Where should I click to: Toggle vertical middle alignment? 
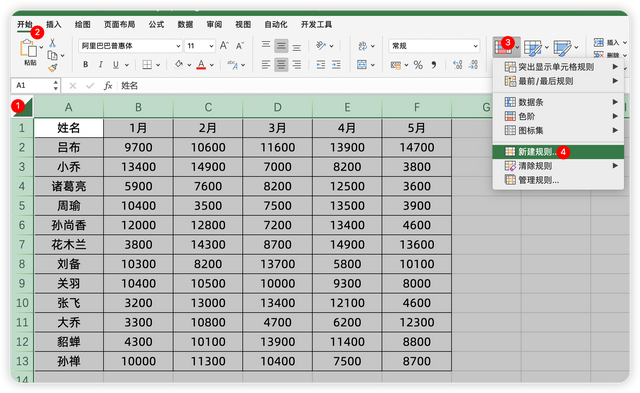click(281, 46)
